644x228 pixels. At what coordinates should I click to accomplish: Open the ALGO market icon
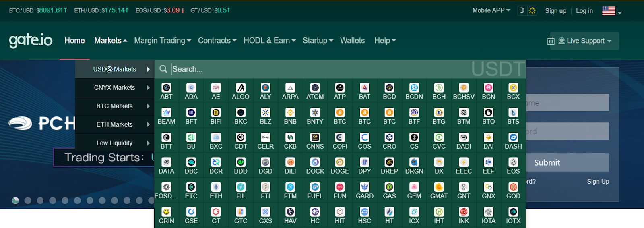241,88
